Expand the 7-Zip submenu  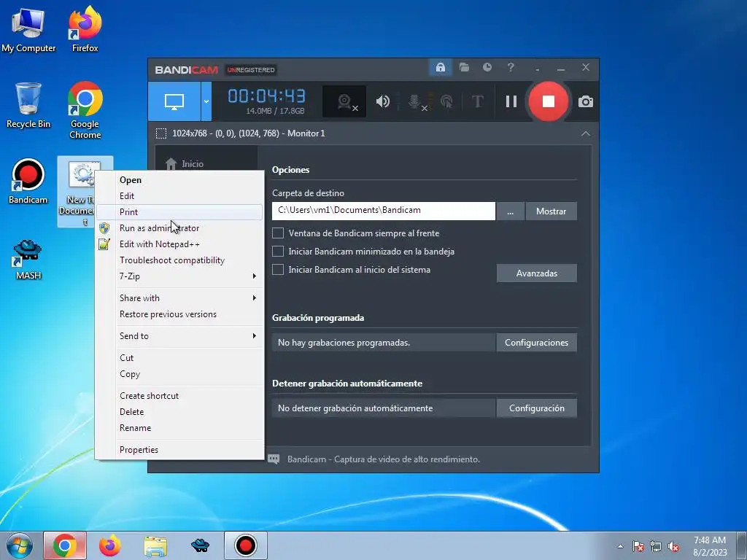tap(179, 276)
